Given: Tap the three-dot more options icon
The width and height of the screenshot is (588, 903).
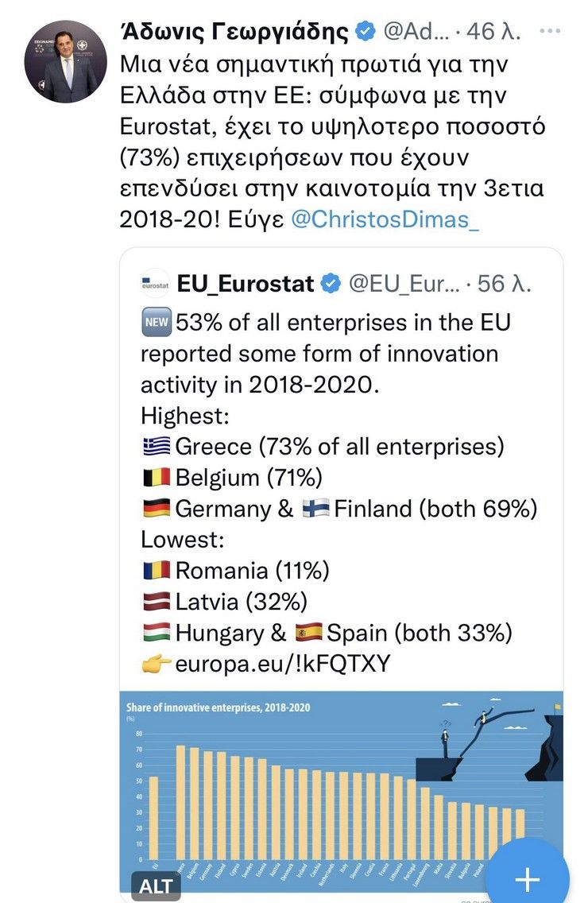Looking at the screenshot, I should [550, 31].
